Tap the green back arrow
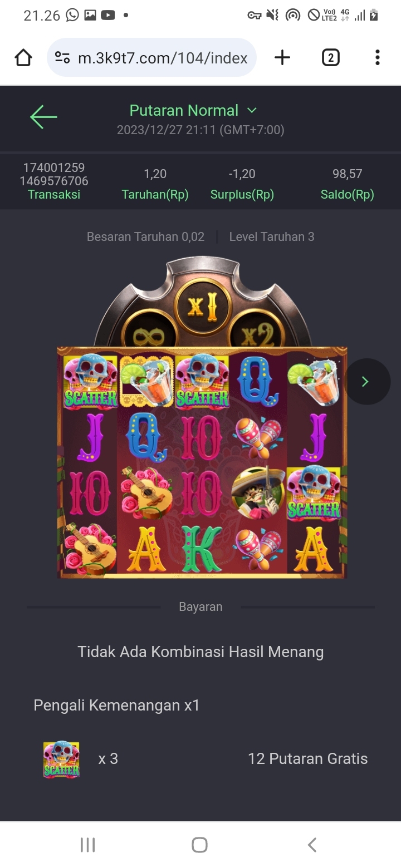 pos(43,117)
